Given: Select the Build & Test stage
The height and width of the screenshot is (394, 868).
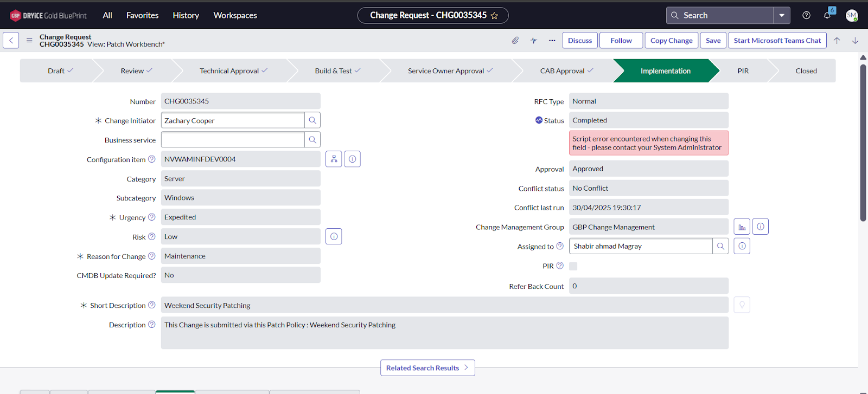Looking at the screenshot, I should (x=338, y=70).
